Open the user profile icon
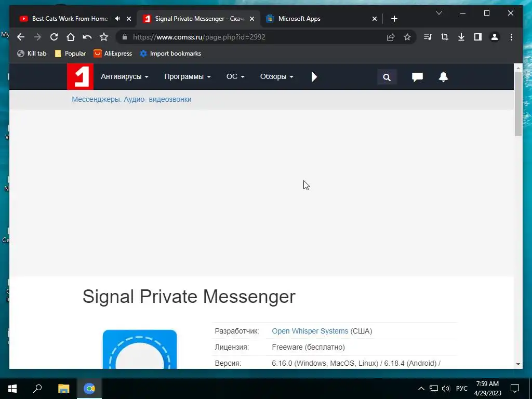 (495, 37)
